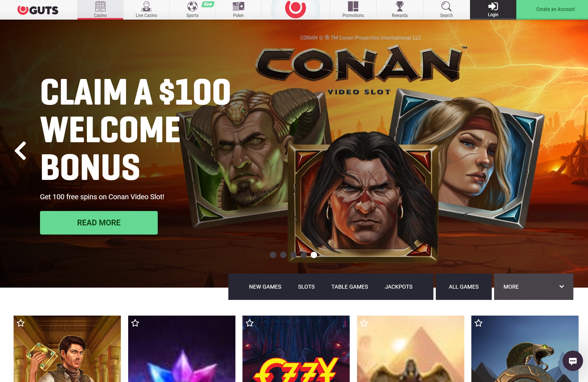Screen dimensions: 588x382
Task: Click the READ MORE button
Action: point(99,223)
